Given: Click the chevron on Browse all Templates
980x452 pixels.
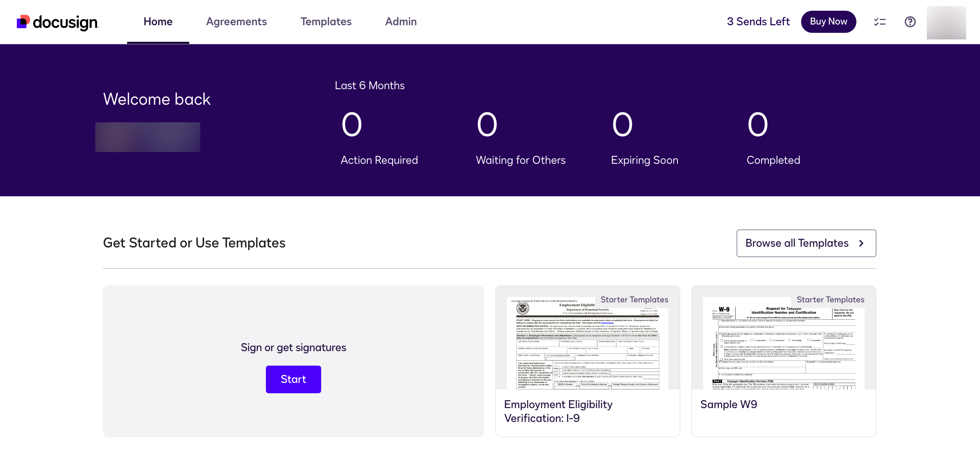Looking at the screenshot, I should pyautogui.click(x=862, y=243).
